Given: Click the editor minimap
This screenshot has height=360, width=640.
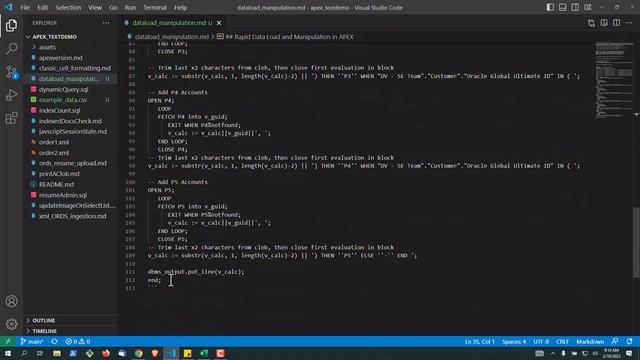Looking at the screenshot, I should tap(613, 80).
